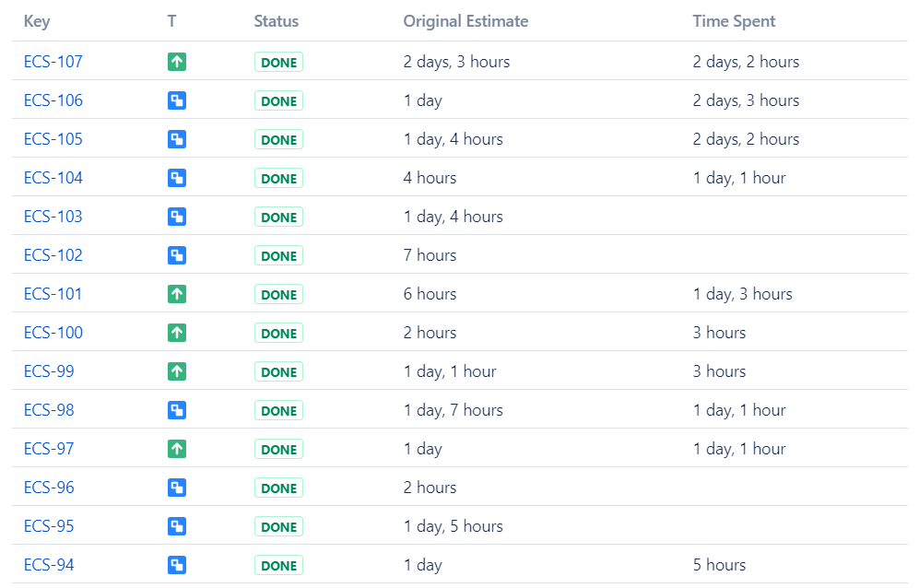Open the ECS-100 issue key

pos(53,333)
